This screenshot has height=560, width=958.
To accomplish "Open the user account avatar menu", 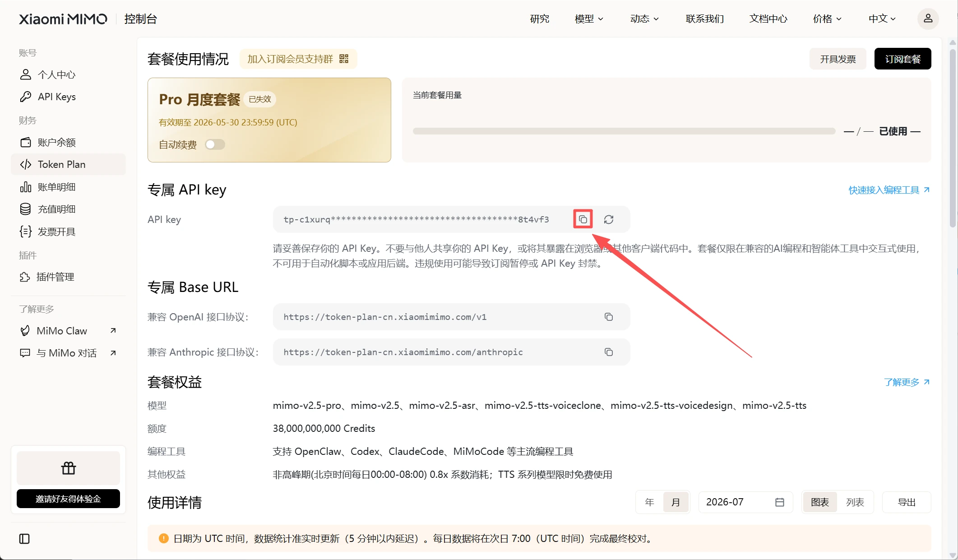I will (x=928, y=19).
